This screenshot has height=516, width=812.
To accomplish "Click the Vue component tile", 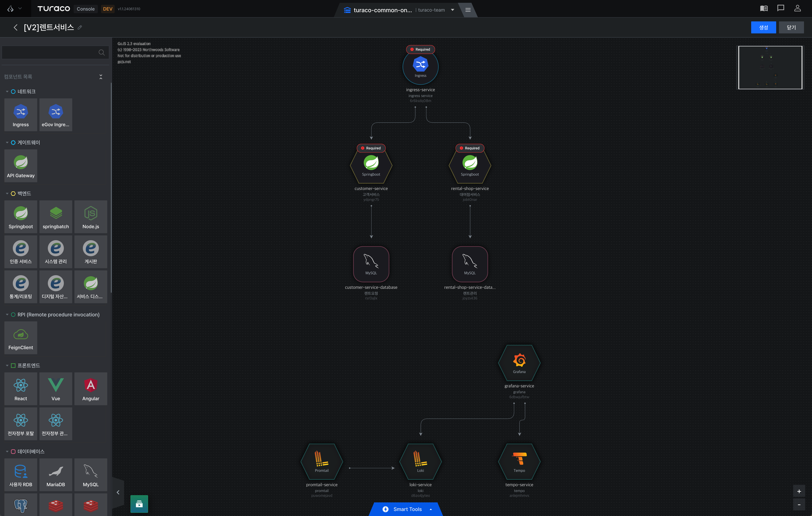I will (x=56, y=389).
